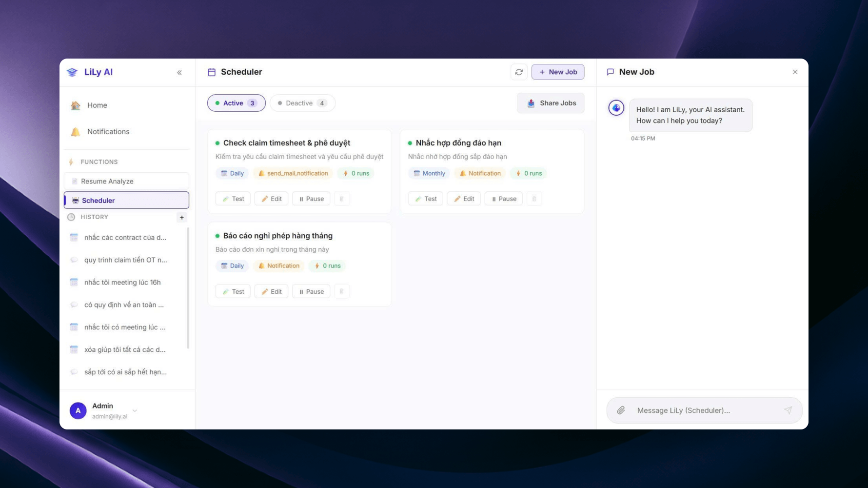Click Notification tag on Báo cáo nghỉ phép job

pos(278,266)
